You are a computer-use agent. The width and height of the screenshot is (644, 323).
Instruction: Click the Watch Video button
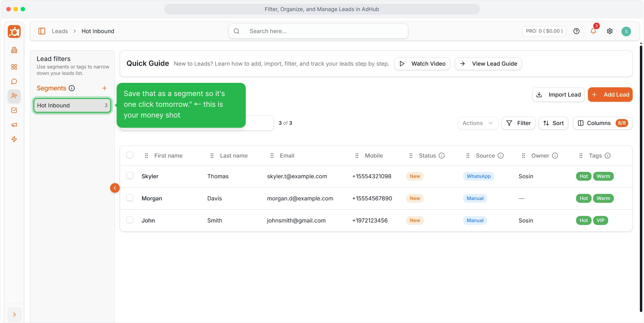422,64
